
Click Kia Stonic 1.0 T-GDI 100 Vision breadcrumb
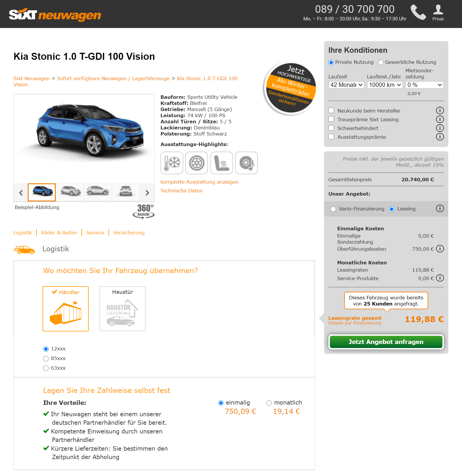point(125,81)
